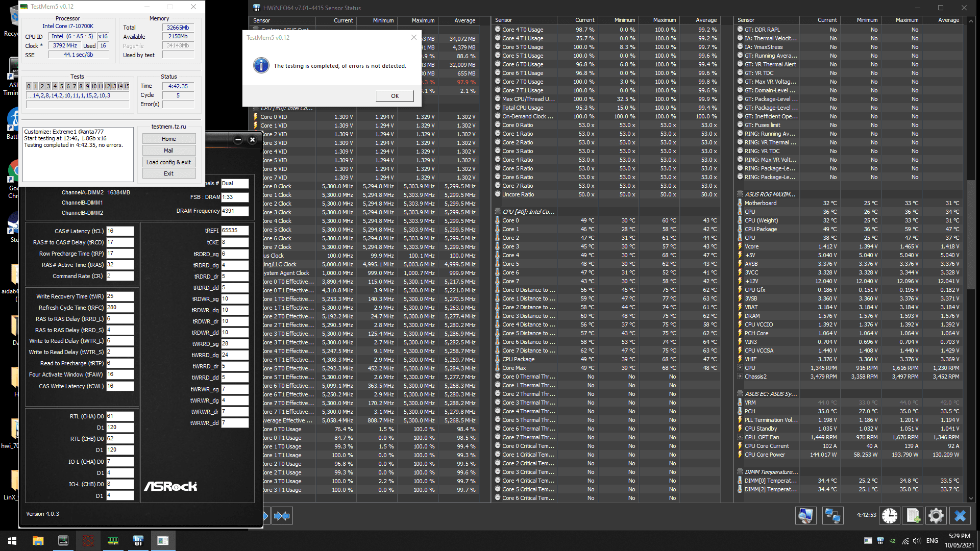Click thermometer icon beside DIMM[0] Temperature row
This screenshot has height=551, width=980.
coord(740,481)
